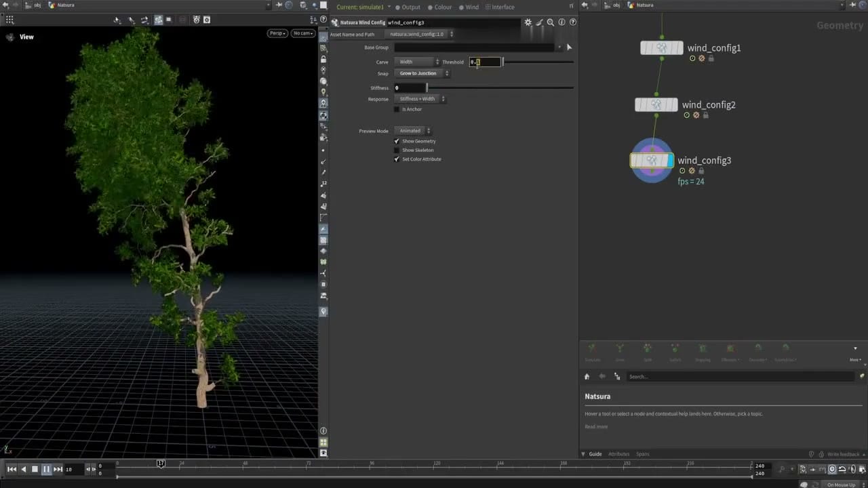Open node info icon in parameter header
868x488 pixels.
(x=561, y=22)
